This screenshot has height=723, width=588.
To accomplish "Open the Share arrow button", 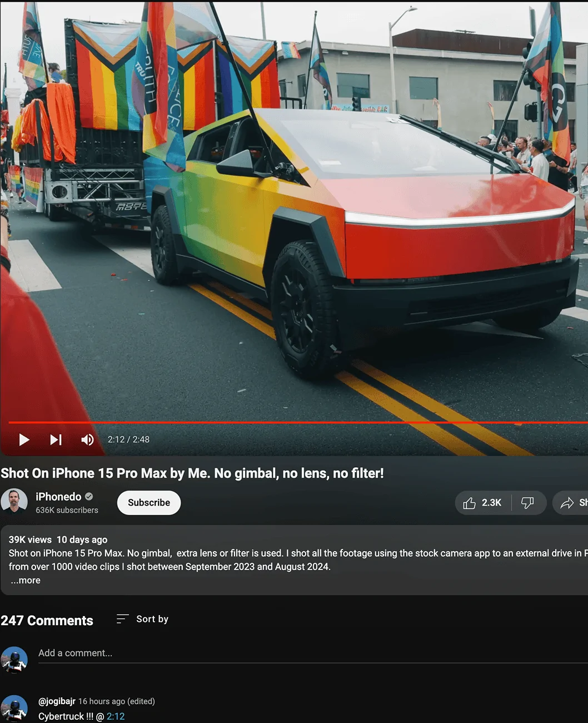I will click(570, 503).
